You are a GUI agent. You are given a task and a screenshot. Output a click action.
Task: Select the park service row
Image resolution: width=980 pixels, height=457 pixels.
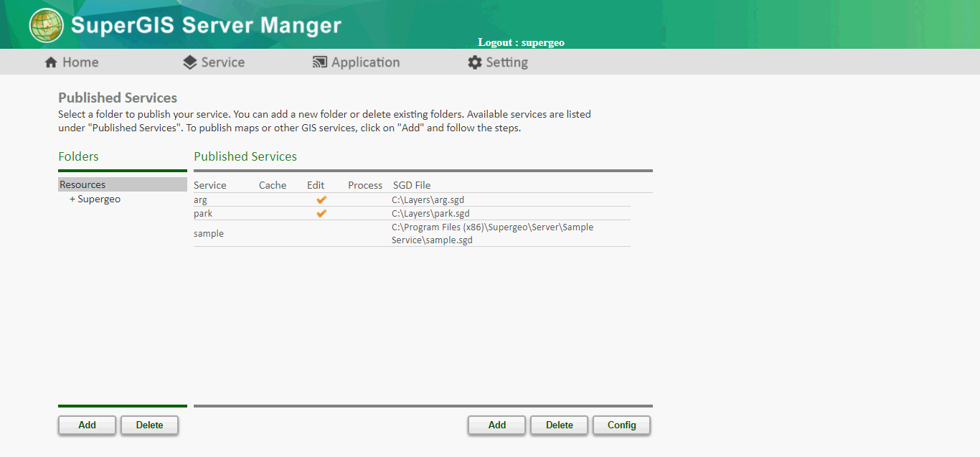(x=412, y=213)
